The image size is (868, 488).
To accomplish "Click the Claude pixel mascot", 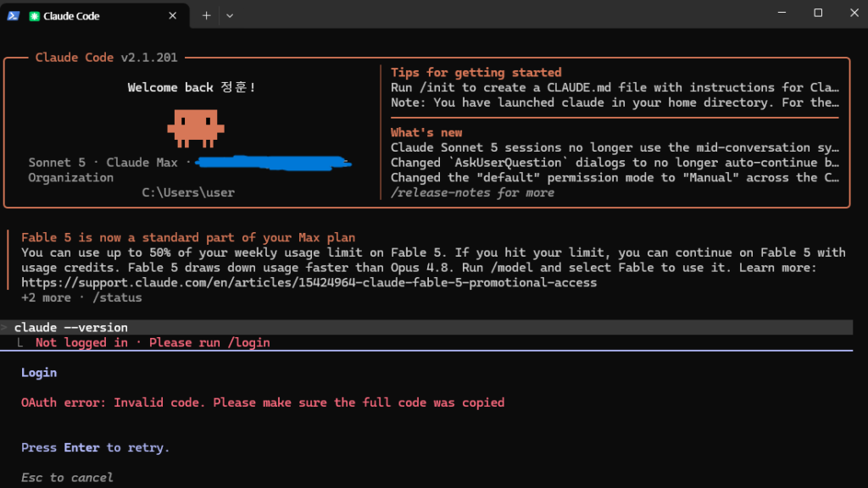I will pyautogui.click(x=196, y=129).
